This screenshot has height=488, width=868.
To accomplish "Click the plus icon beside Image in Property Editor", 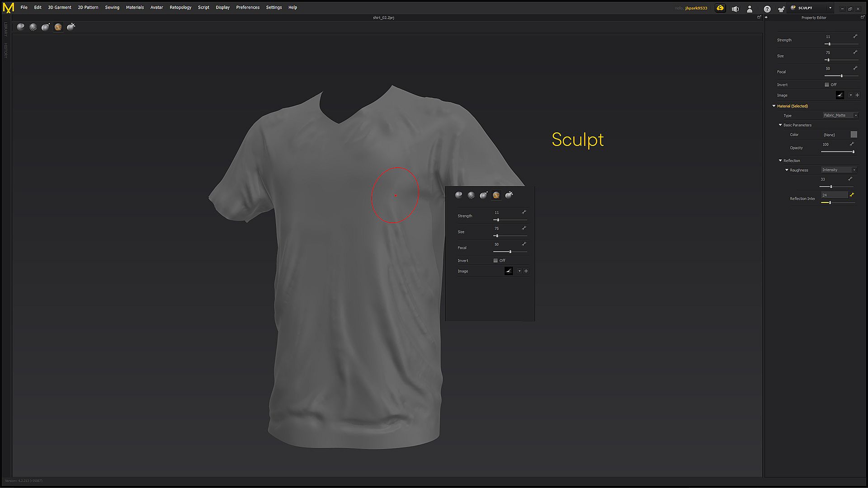I will pos(857,95).
